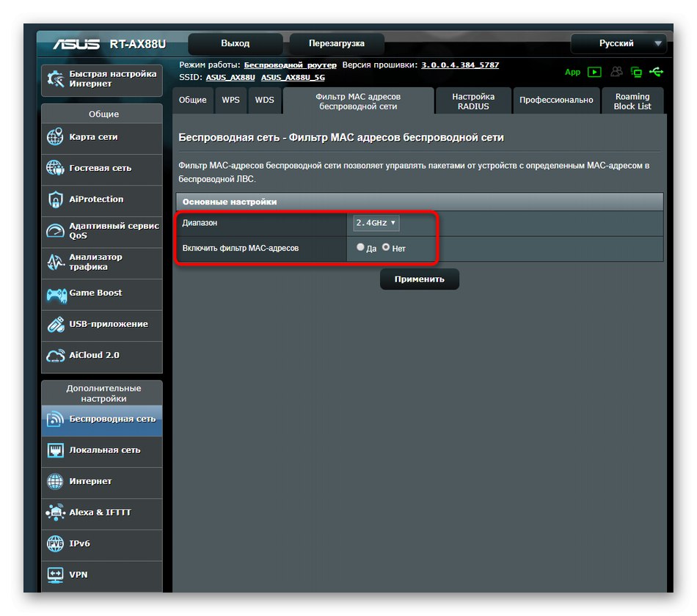Switch to the Общие tab
697x616 pixels.
192,100
